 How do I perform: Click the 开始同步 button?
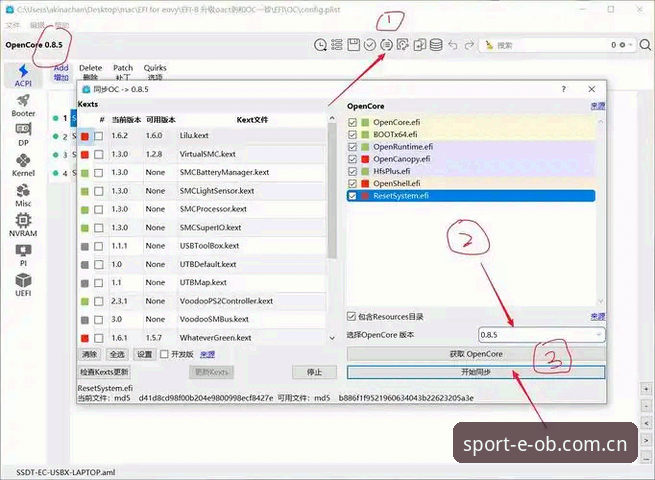(476, 372)
